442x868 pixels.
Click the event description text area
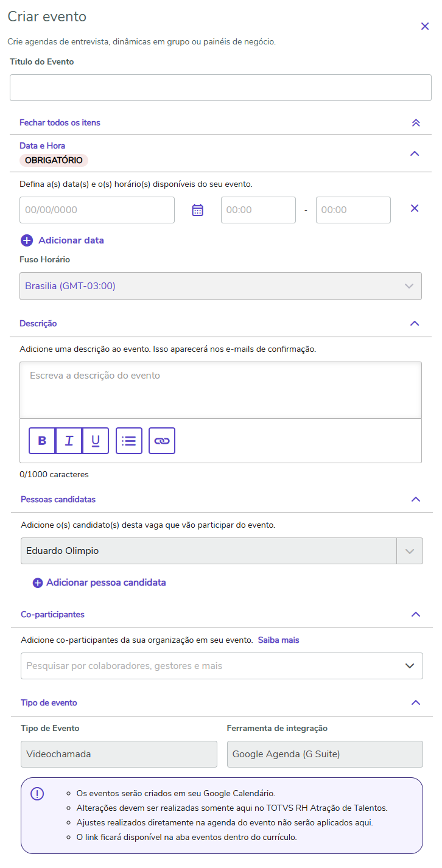(x=220, y=390)
